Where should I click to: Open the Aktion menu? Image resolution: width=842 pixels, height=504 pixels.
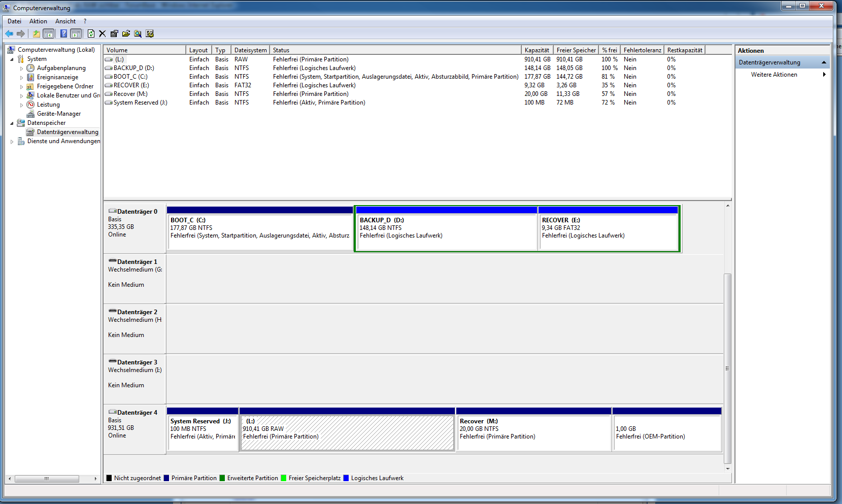pyautogui.click(x=38, y=21)
